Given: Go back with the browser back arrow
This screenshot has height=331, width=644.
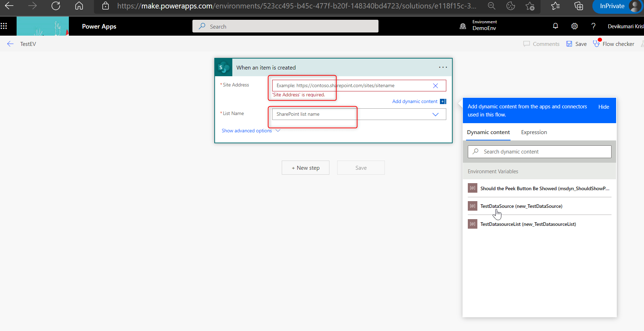Looking at the screenshot, I should coord(9,6).
